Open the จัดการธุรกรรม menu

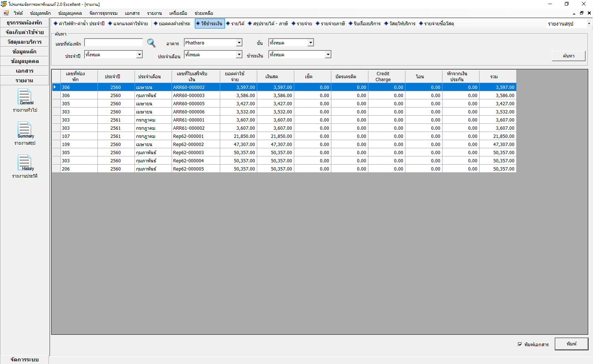[x=103, y=13]
